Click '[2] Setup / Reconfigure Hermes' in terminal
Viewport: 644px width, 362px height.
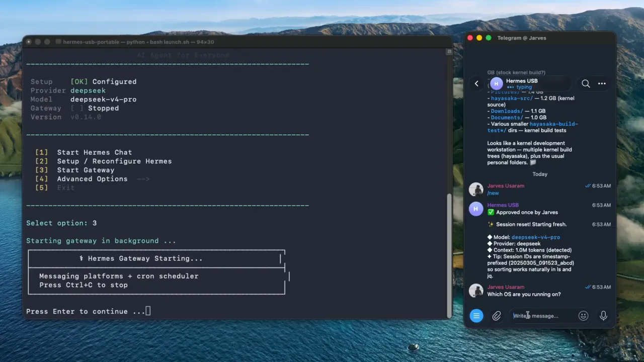pyautogui.click(x=104, y=161)
